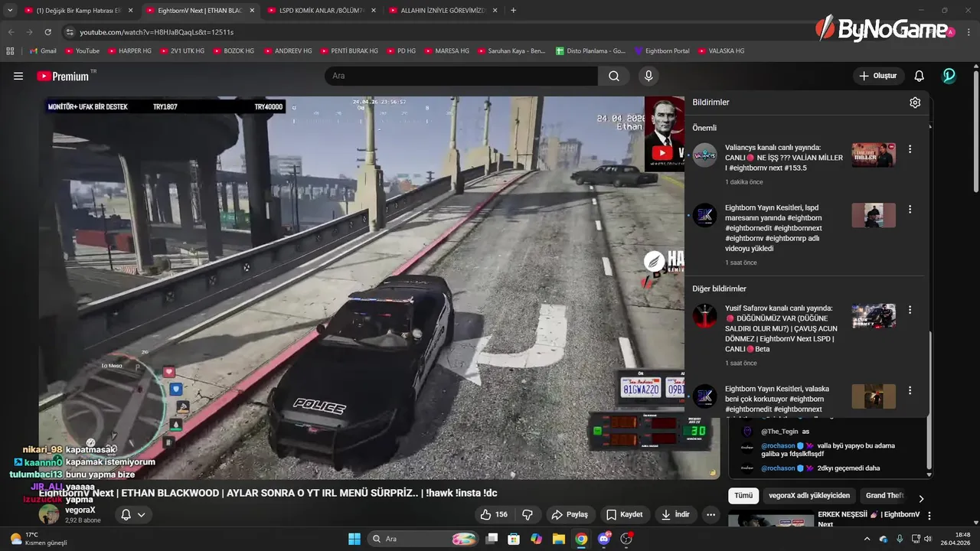This screenshot has height=551, width=980.
Task: Show next filter chips with arrow
Action: [921, 498]
